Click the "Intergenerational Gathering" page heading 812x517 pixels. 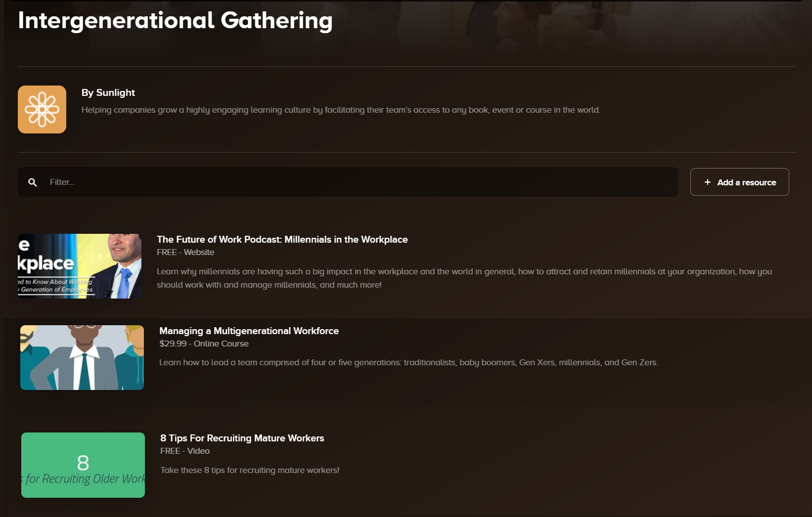pyautogui.click(x=175, y=21)
